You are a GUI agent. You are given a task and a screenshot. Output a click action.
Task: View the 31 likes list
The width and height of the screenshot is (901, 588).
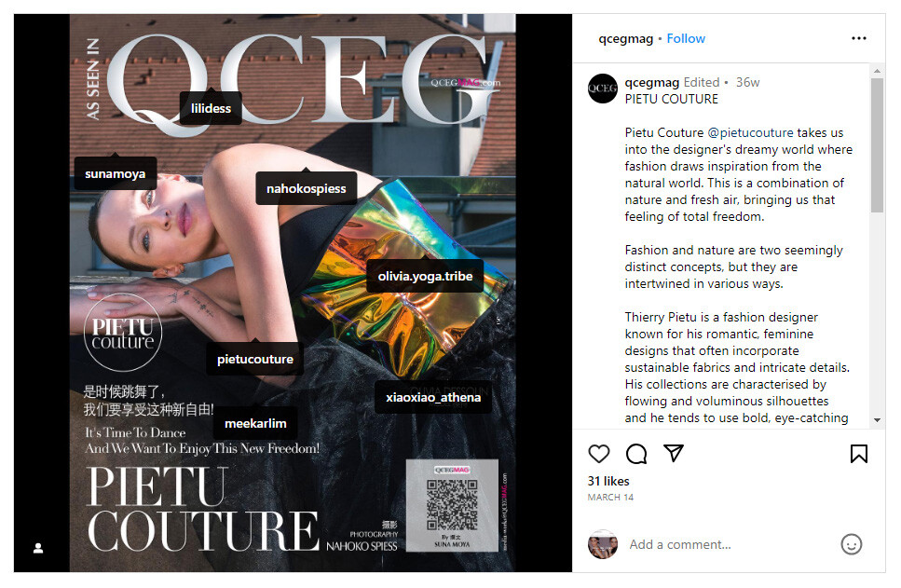(x=608, y=481)
